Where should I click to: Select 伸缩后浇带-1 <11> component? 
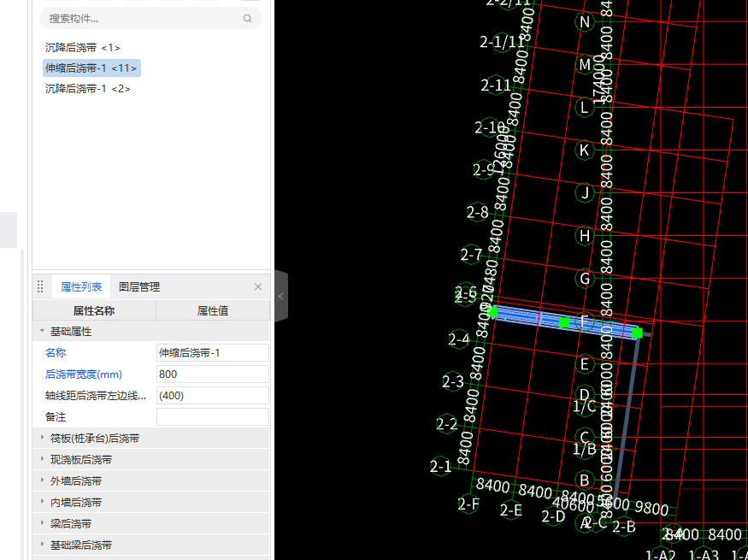(91, 68)
